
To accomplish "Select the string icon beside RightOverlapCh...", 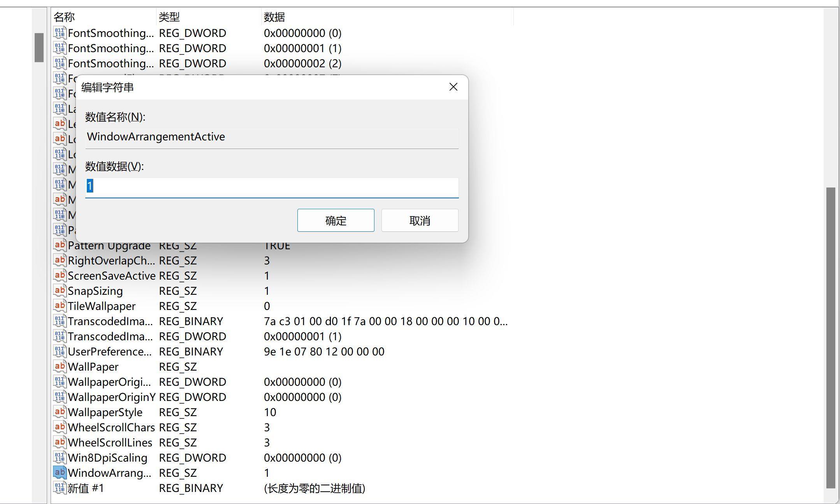I will pos(60,260).
